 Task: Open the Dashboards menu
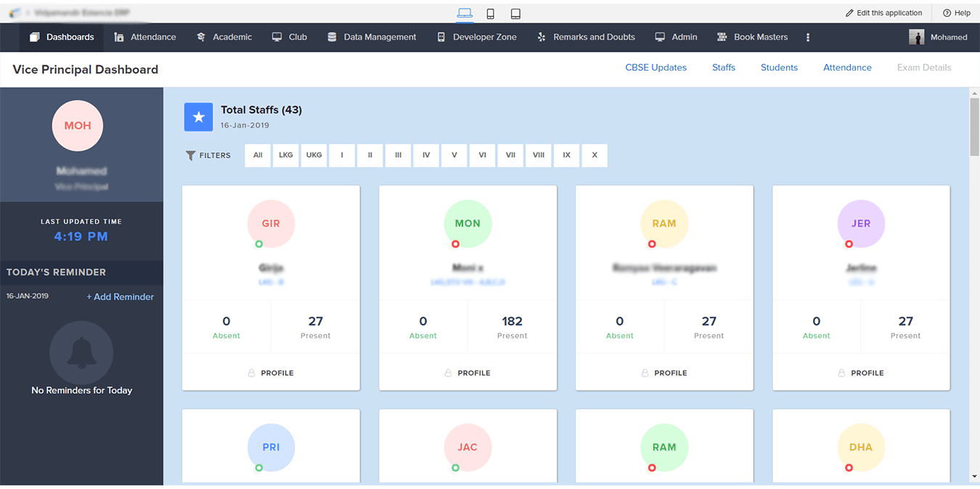click(62, 37)
